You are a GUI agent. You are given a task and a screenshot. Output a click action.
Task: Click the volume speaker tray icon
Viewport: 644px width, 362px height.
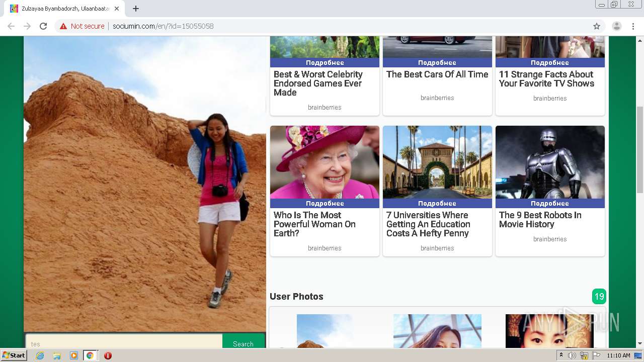point(572,355)
